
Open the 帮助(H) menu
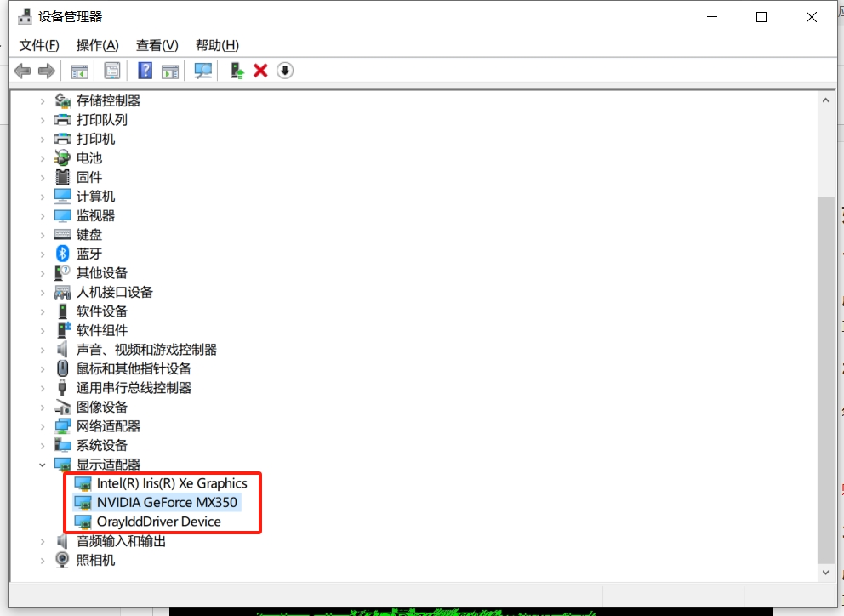click(217, 45)
